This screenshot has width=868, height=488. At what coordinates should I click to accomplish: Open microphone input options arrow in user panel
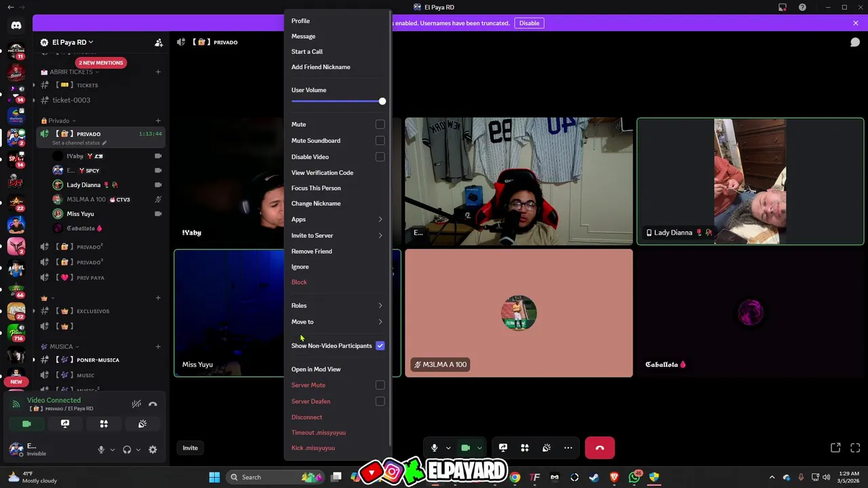(113, 449)
